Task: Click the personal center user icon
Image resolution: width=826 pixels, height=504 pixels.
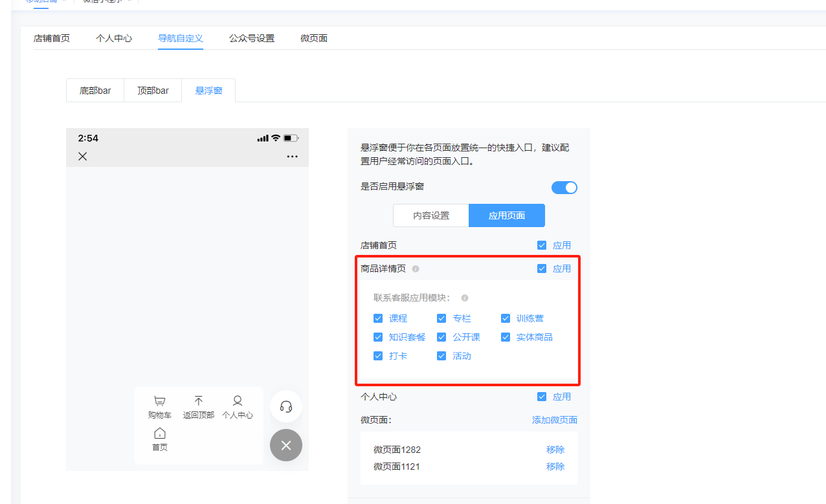Action: (x=238, y=401)
